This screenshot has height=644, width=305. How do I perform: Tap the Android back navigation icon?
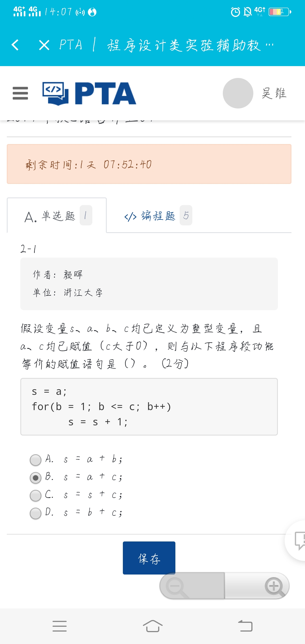(245, 626)
